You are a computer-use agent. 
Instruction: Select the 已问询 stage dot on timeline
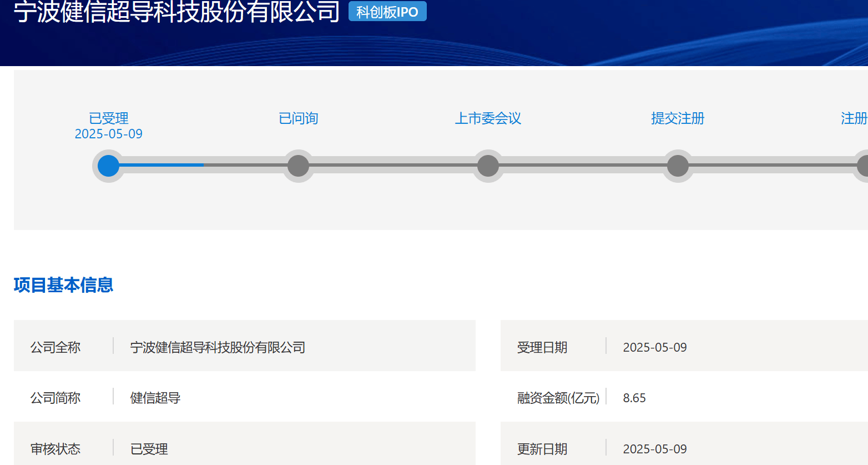(298, 166)
